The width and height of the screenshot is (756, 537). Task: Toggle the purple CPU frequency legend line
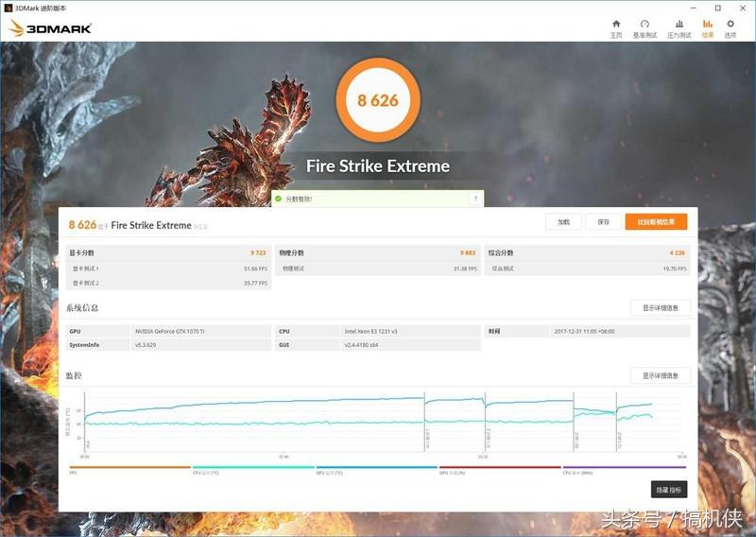624,467
